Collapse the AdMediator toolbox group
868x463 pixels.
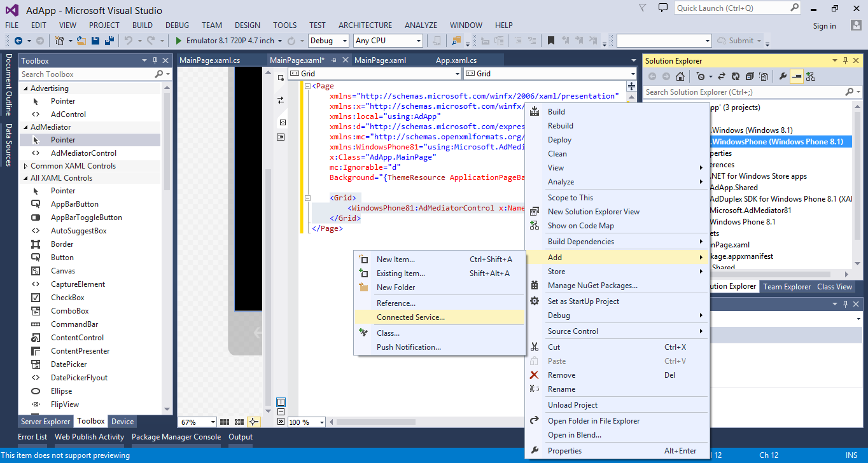[x=25, y=127]
